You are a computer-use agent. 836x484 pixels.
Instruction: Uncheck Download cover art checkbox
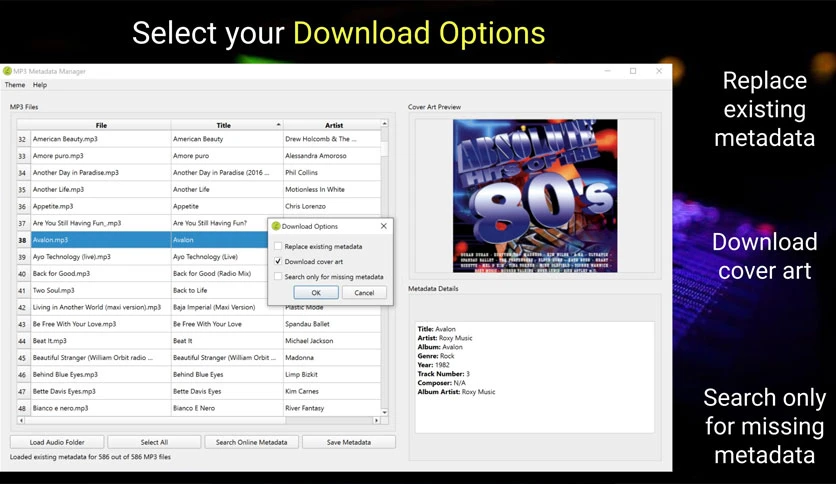pyautogui.click(x=278, y=261)
